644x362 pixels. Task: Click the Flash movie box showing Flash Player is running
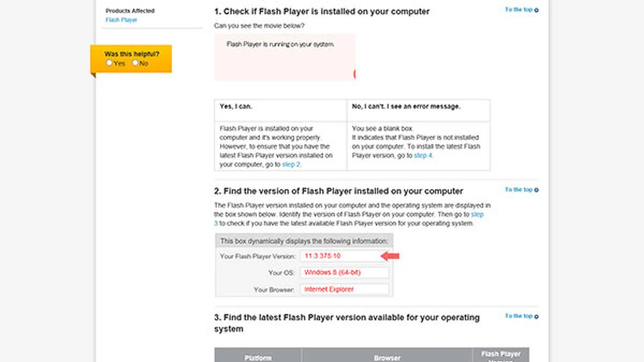coord(284,56)
